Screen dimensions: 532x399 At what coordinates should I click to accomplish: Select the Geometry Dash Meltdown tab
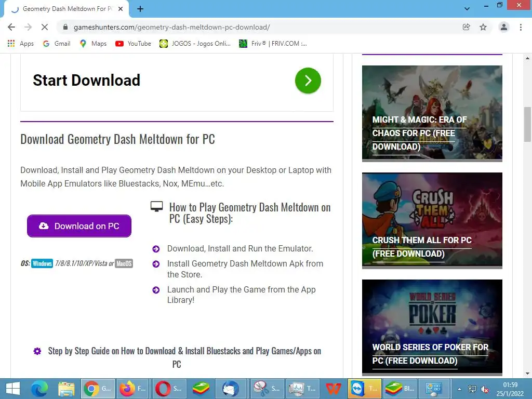coord(66,9)
